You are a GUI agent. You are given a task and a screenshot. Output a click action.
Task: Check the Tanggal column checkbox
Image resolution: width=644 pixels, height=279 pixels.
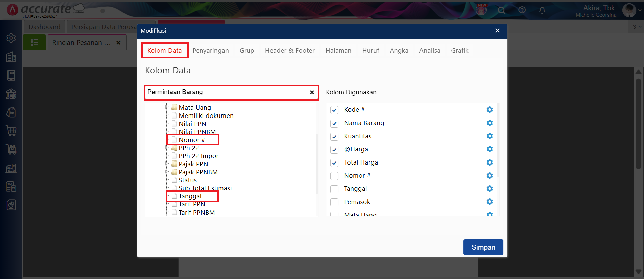(x=334, y=189)
